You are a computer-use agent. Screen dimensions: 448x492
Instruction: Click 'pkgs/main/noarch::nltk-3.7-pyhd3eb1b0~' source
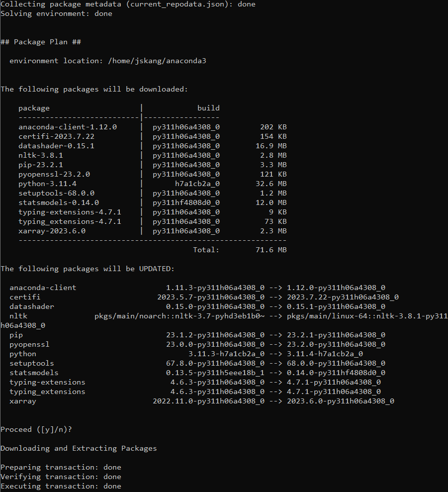tap(179, 316)
